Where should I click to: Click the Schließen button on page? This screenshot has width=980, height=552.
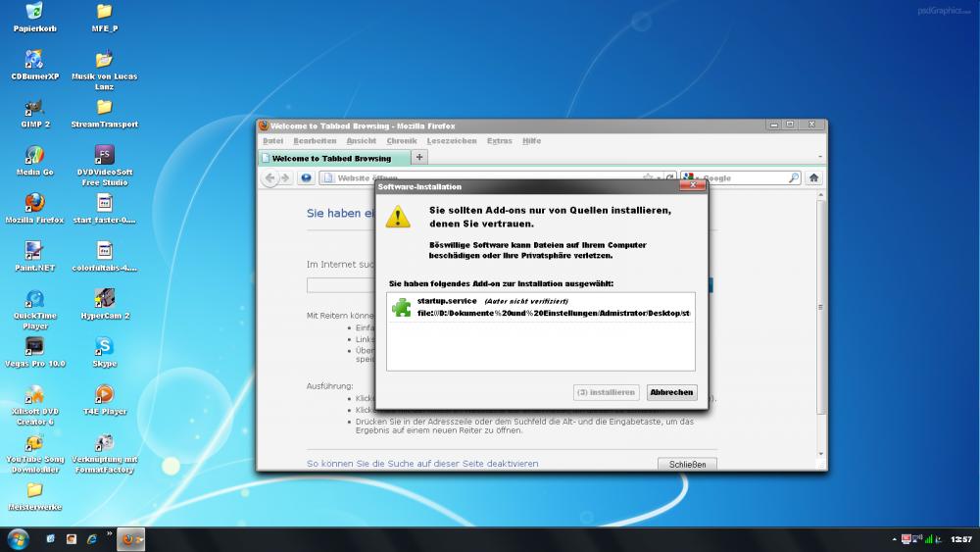click(687, 465)
